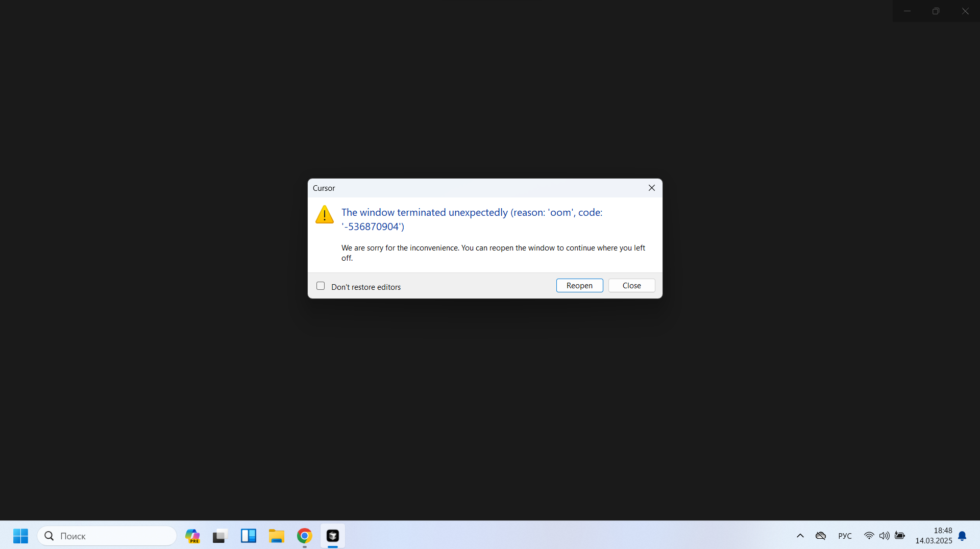
Task: Click the taskbar search box "Поиск"
Action: pyautogui.click(x=107, y=536)
